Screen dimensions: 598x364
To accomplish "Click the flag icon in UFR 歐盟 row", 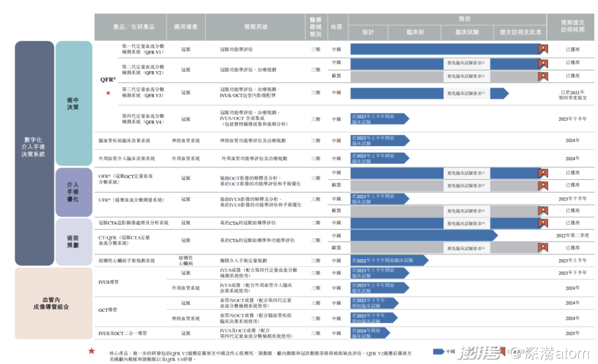I will [x=543, y=210].
